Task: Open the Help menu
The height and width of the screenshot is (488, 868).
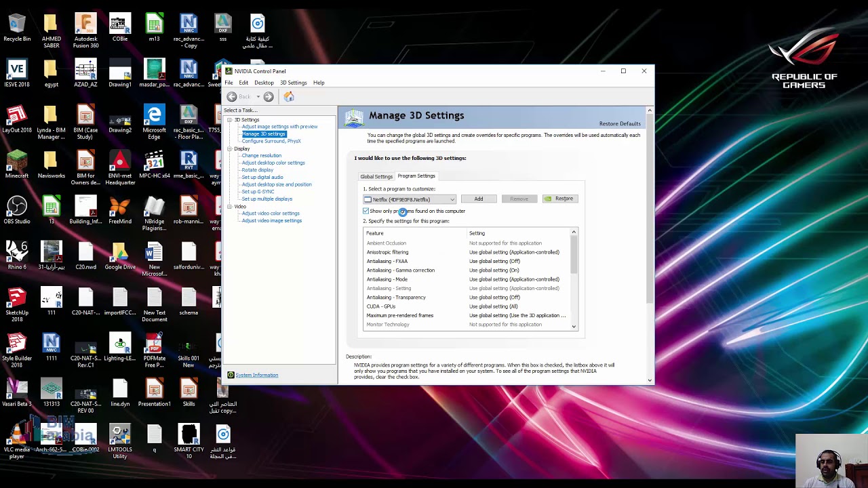Action: pos(319,83)
